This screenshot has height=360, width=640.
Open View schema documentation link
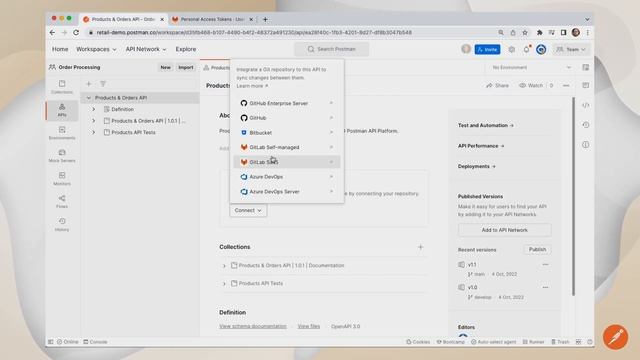(253, 326)
